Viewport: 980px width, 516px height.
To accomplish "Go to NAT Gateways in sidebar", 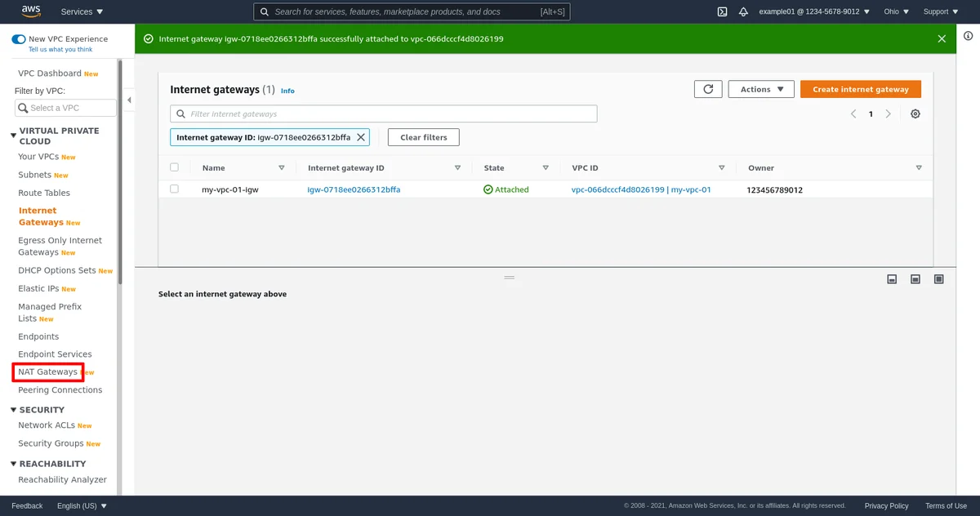I will (47, 372).
